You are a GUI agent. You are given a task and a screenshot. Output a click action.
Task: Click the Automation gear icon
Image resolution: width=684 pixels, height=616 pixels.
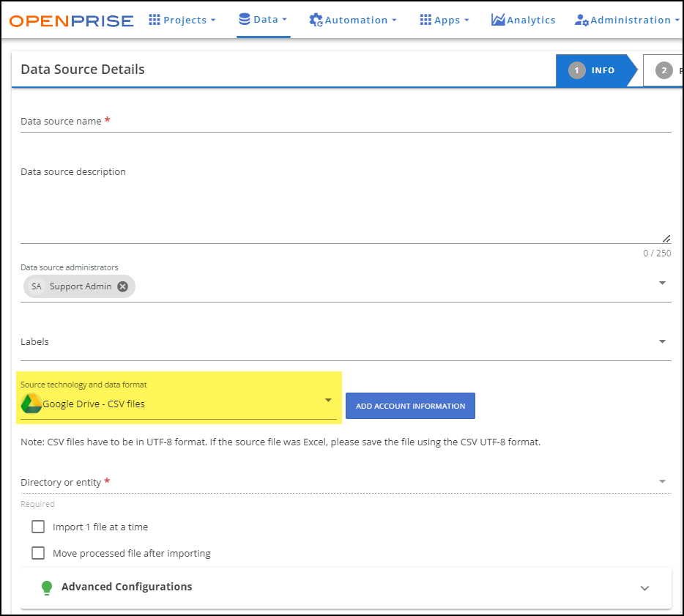tap(315, 20)
